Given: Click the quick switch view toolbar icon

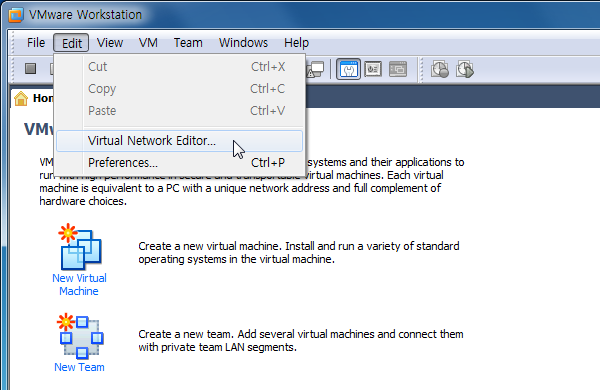Looking at the screenshot, I should [x=398, y=69].
